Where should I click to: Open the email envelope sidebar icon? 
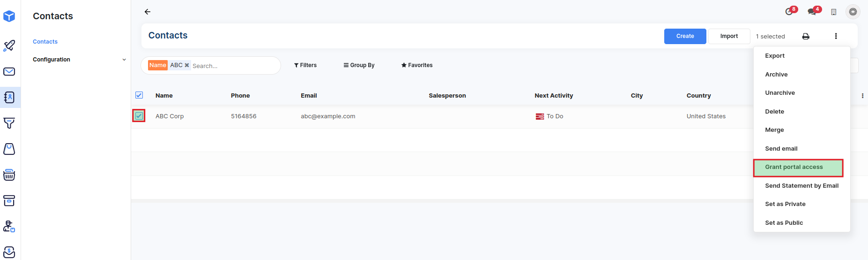pyautogui.click(x=9, y=72)
